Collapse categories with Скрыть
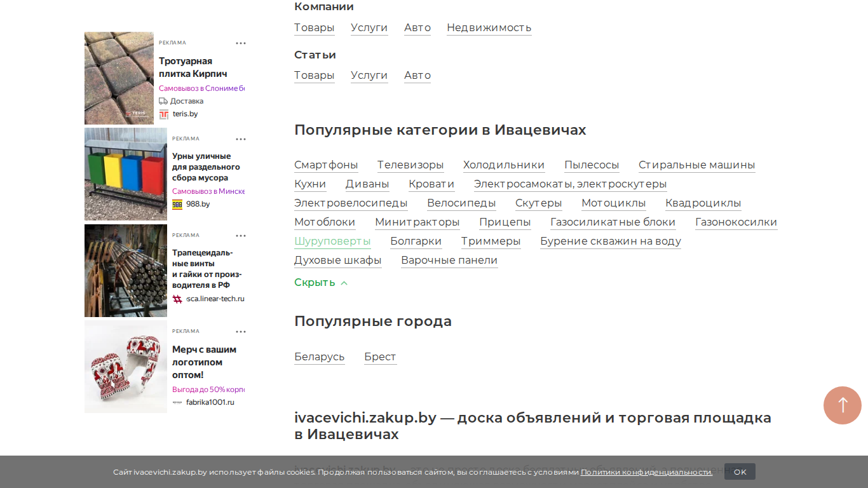The width and height of the screenshot is (868, 488). (321, 283)
